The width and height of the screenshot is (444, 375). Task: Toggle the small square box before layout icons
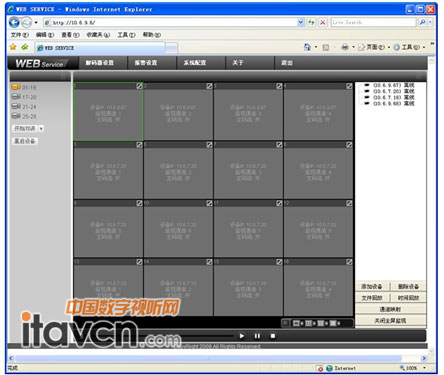(x=286, y=323)
